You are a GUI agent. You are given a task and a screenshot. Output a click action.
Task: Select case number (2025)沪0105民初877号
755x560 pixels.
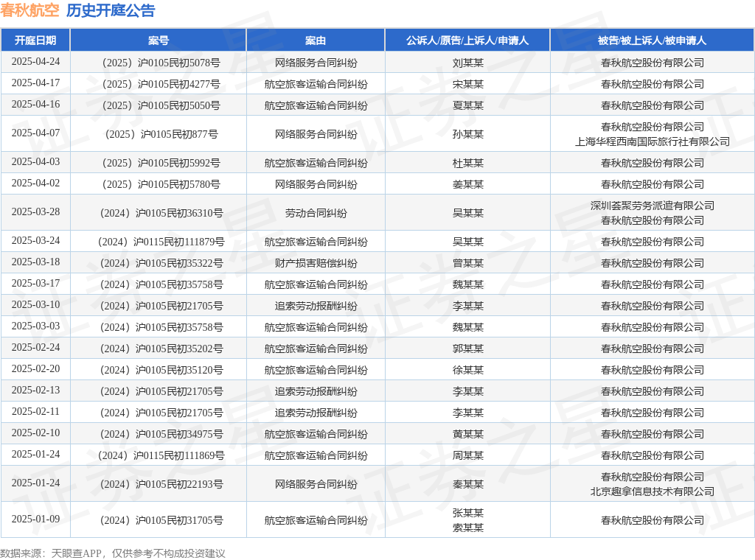point(159,134)
